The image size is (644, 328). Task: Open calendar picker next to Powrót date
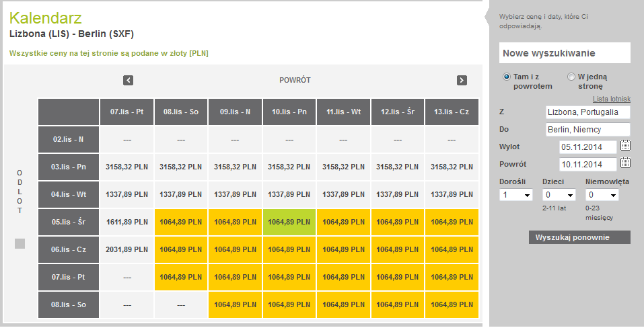click(625, 163)
